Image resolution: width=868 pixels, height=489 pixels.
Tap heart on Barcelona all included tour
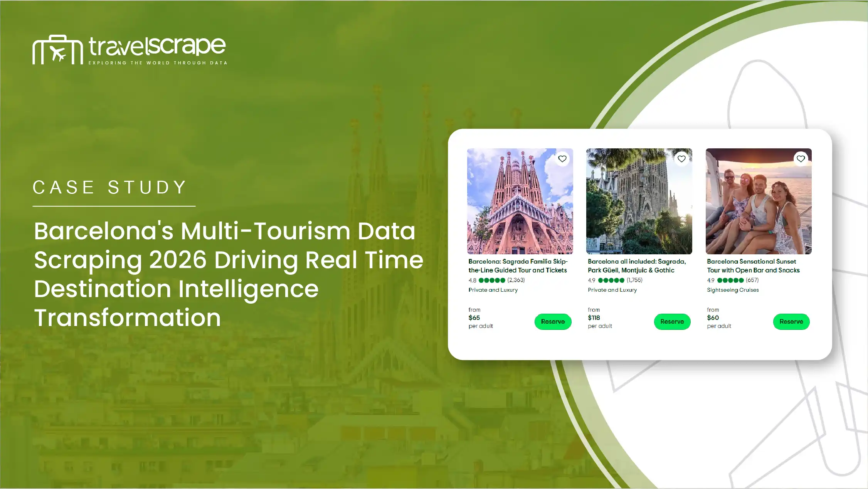[681, 159]
